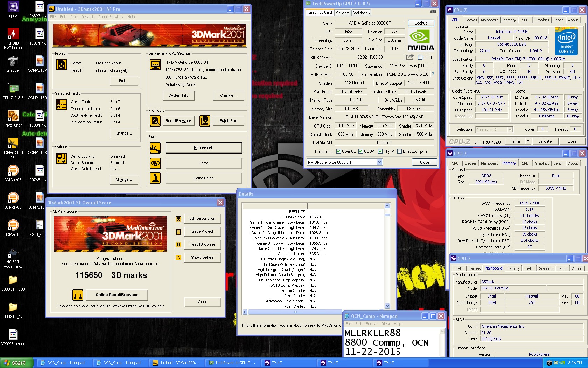Viewport: 588px width, 368px height.
Task: Open Online Services menu in 3DMark2001
Action: click(111, 17)
